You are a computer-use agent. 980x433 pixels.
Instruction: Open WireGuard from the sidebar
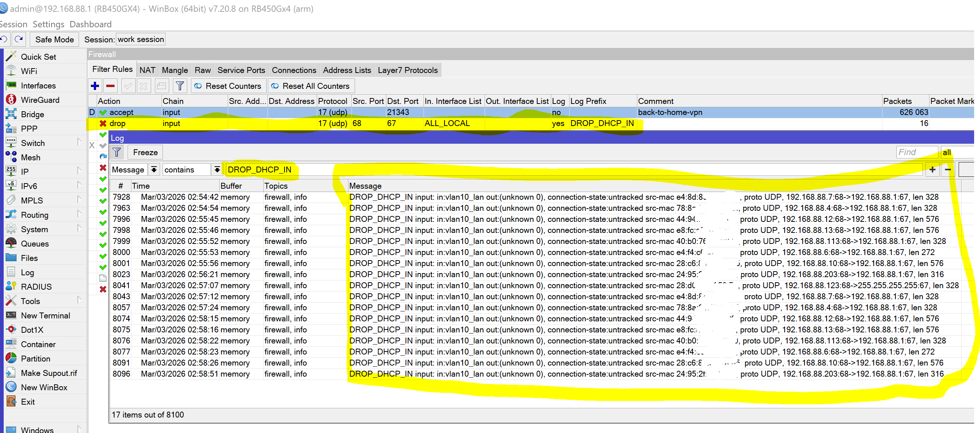pos(40,100)
